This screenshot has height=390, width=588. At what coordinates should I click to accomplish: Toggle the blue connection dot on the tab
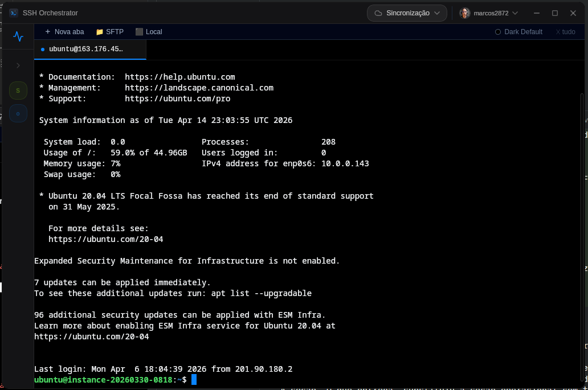43,49
